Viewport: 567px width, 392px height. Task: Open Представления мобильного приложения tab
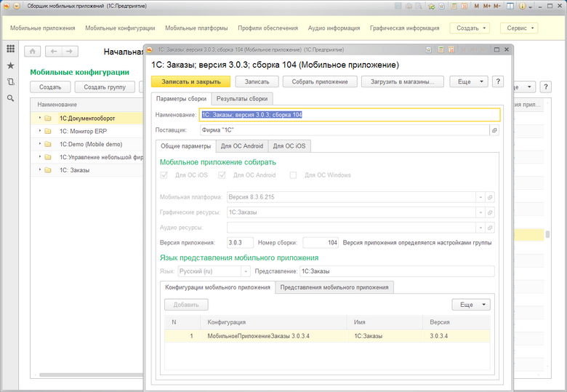click(x=334, y=287)
